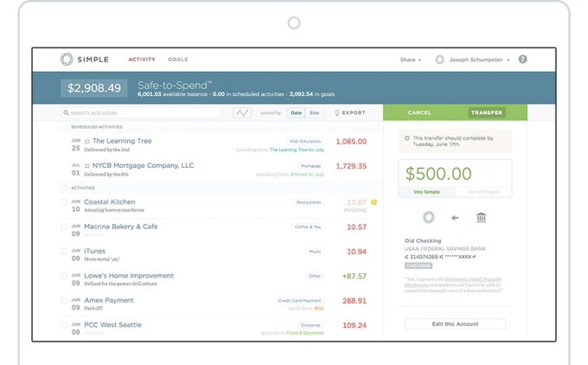Image resolution: width=588 pixels, height=365 pixels.
Task: Click the Old Checking account name
Action: click(423, 240)
